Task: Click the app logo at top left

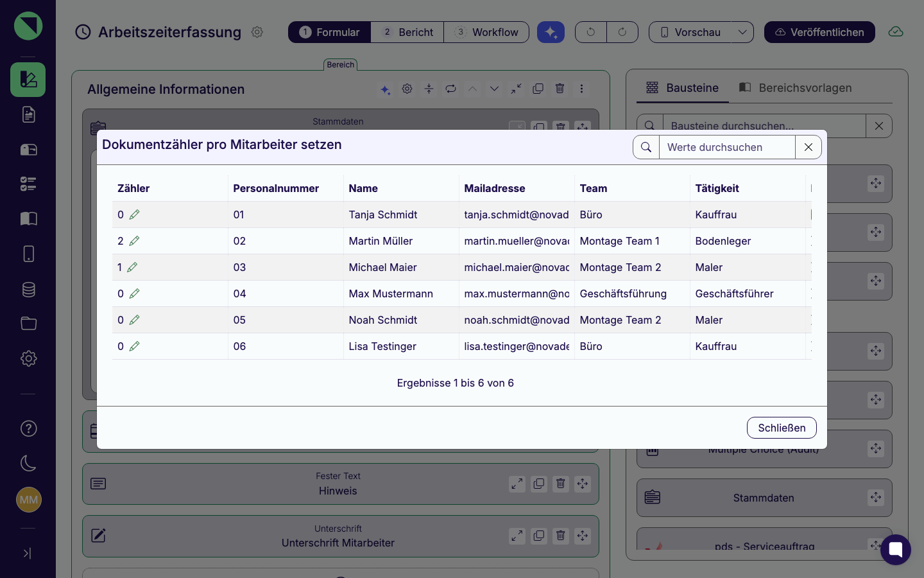Action: point(28,26)
